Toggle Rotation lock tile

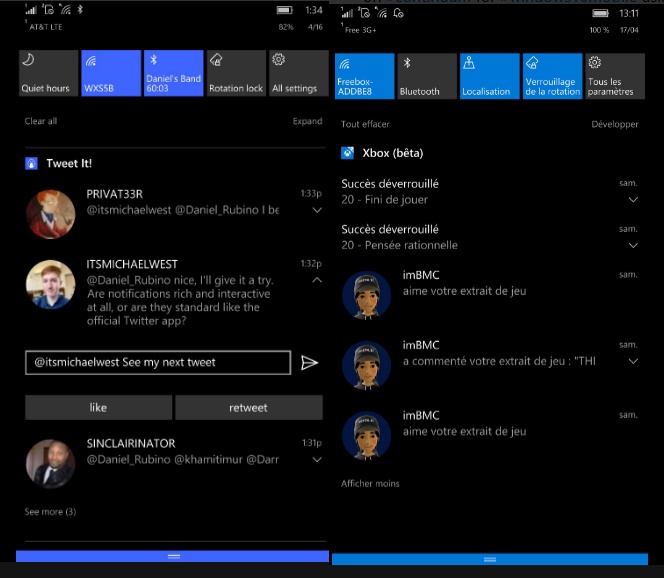click(235, 74)
